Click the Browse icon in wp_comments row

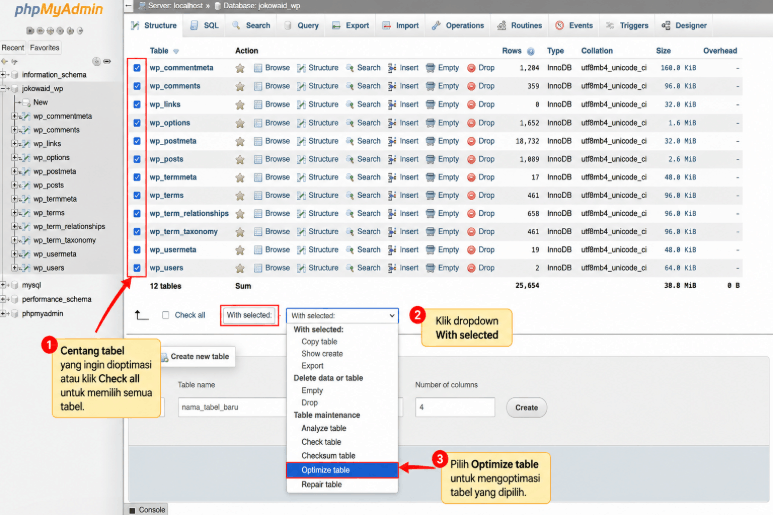[258, 86]
